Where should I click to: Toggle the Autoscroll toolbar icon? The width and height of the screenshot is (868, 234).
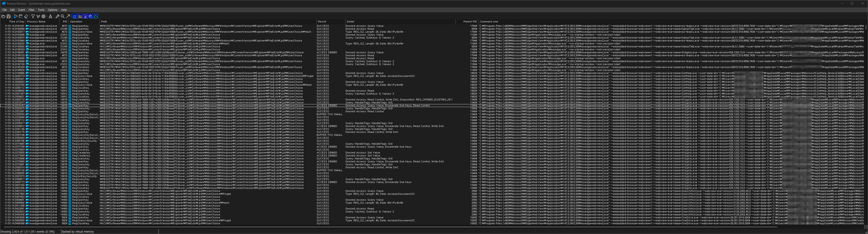(21, 16)
